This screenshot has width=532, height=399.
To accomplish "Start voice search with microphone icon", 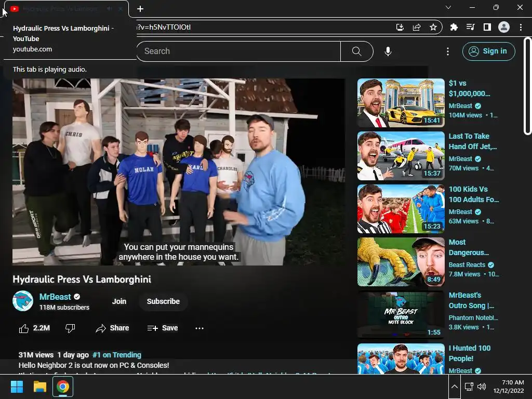I will (x=388, y=51).
